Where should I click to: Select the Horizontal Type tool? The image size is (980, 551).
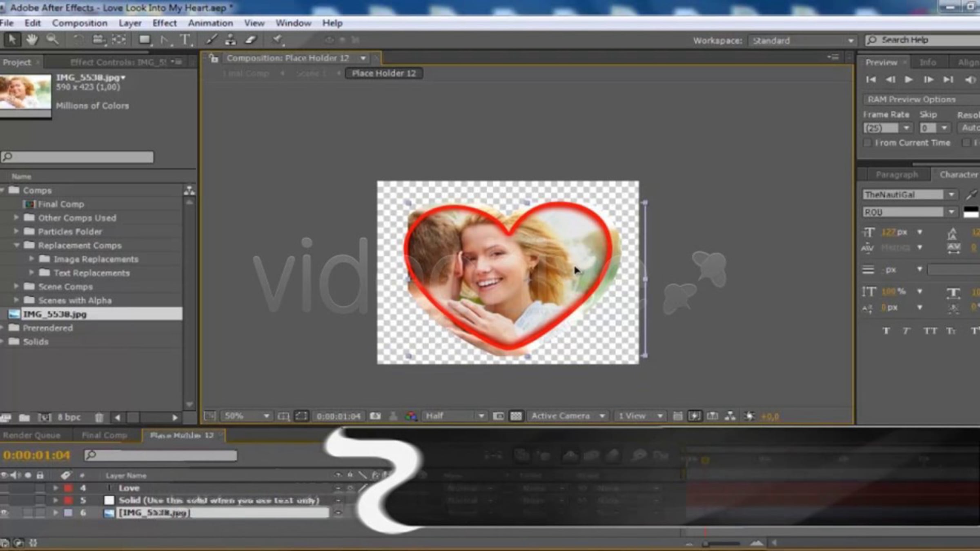point(185,40)
